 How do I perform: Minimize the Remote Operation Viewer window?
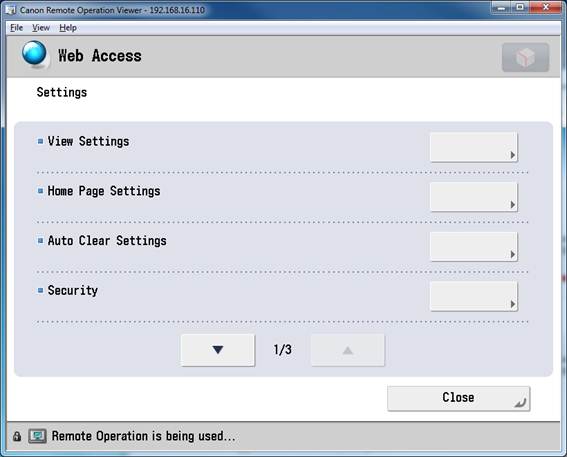click(501, 8)
